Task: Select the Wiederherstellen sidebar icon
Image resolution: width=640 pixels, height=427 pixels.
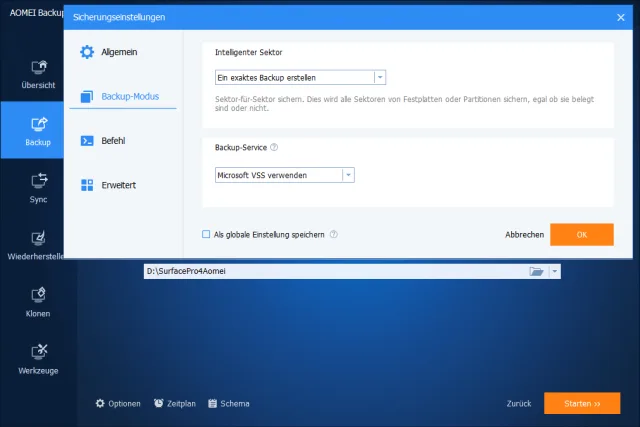Action: pos(39,238)
